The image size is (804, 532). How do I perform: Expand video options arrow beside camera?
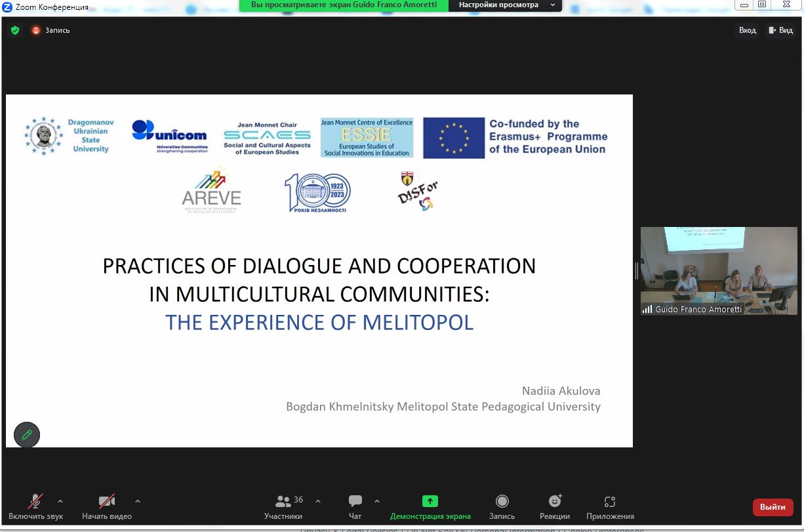pos(137,501)
